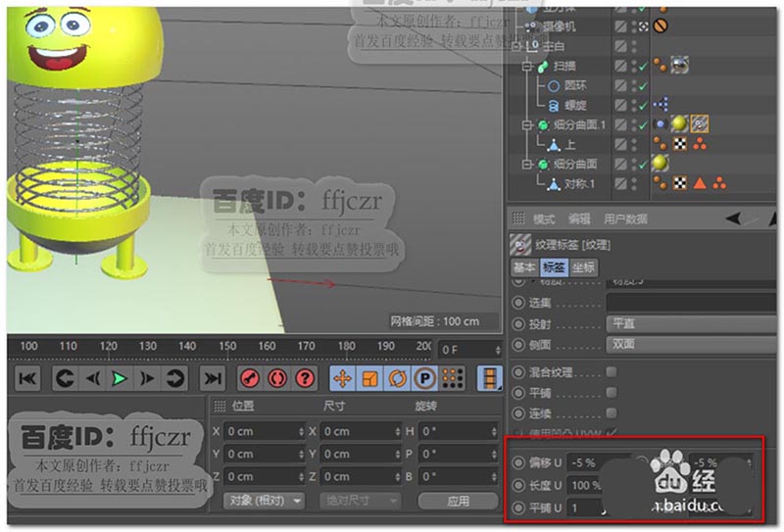Image resolution: width=784 pixels, height=532 pixels.
Task: Click the camera protection tag icon
Action: 661,25
